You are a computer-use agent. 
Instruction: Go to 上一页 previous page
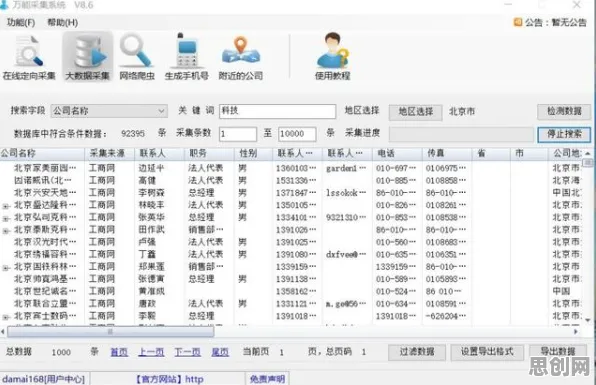point(151,352)
